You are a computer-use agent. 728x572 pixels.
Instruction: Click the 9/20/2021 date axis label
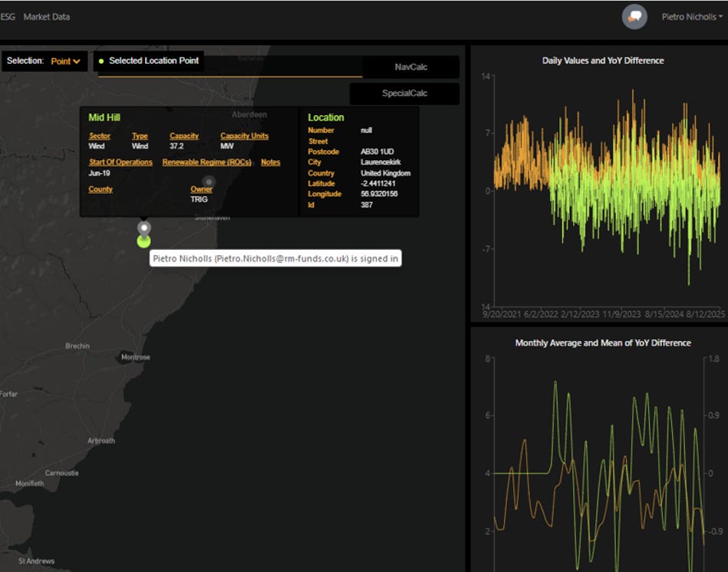(502, 314)
